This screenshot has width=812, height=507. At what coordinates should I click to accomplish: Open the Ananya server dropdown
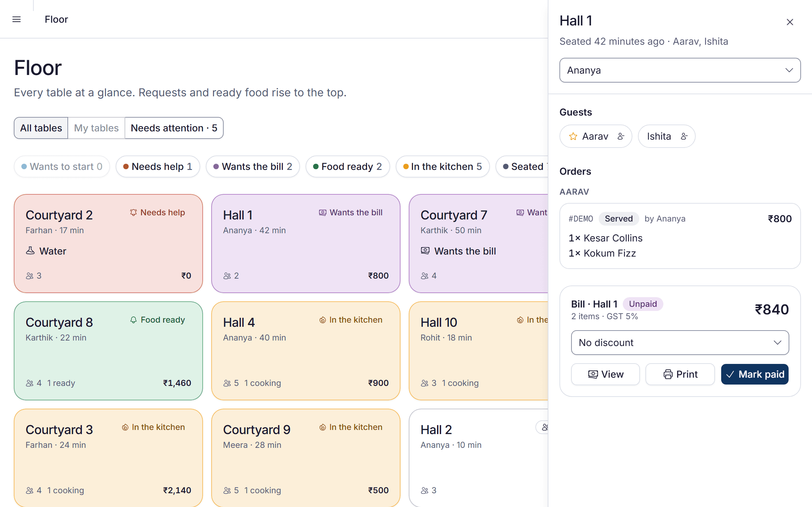pos(680,70)
